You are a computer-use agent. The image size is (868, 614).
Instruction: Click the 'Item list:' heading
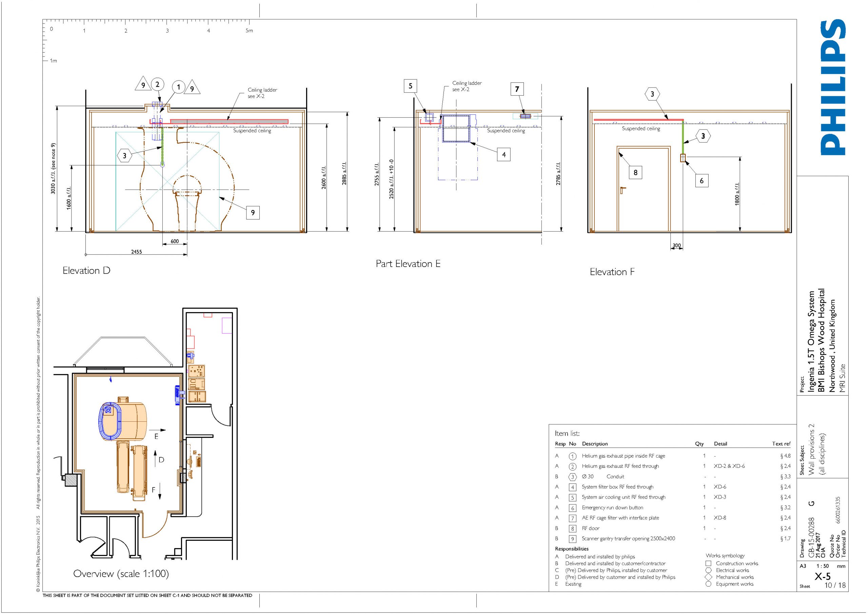pos(567,433)
